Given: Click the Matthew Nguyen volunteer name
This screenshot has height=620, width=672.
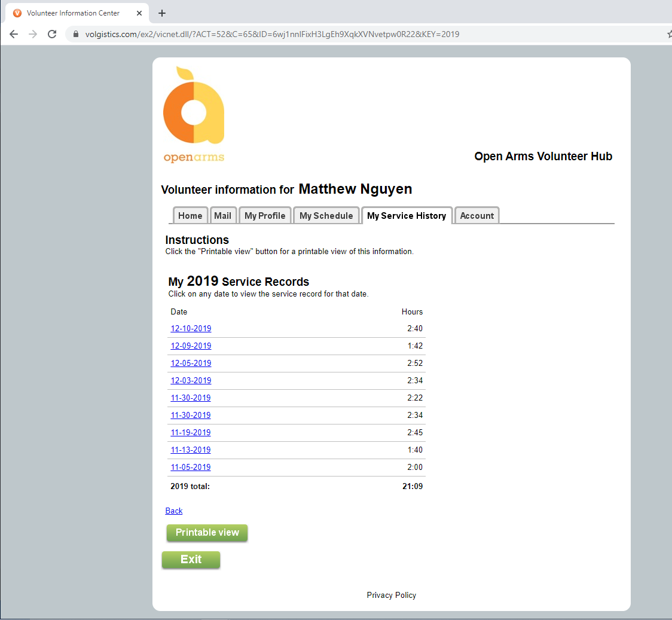Looking at the screenshot, I should tap(355, 189).
